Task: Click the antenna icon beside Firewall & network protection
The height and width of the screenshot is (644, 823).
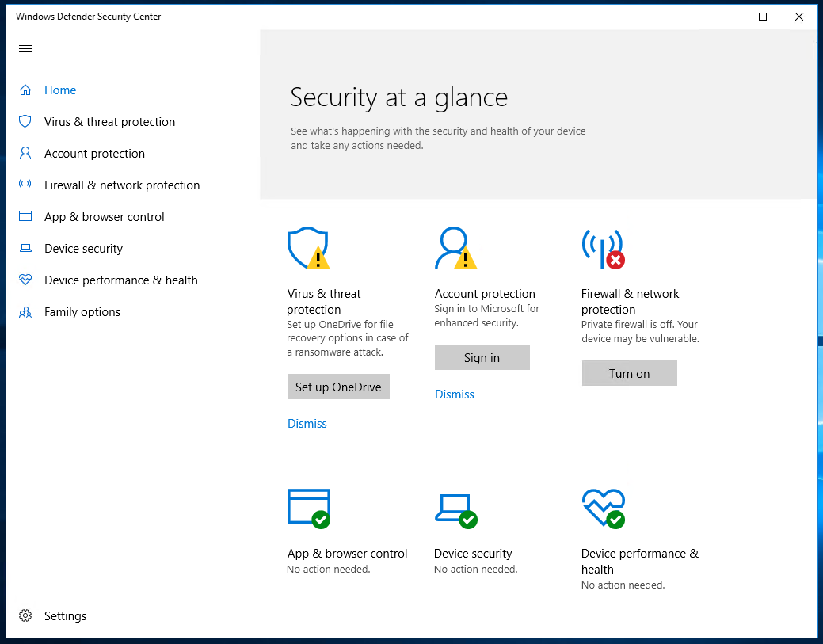Action: coord(25,185)
